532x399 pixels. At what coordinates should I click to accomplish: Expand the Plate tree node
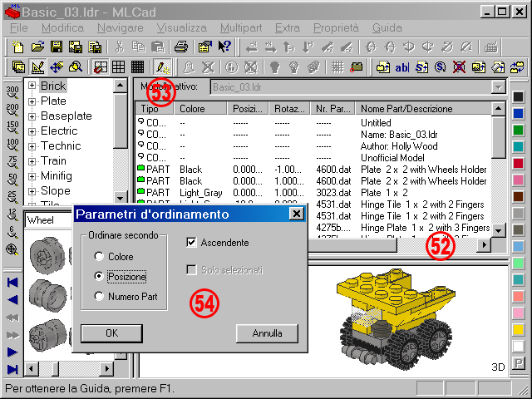click(32, 101)
